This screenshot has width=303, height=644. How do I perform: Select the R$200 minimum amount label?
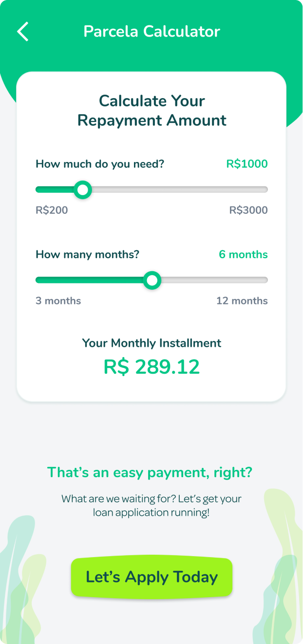click(52, 211)
